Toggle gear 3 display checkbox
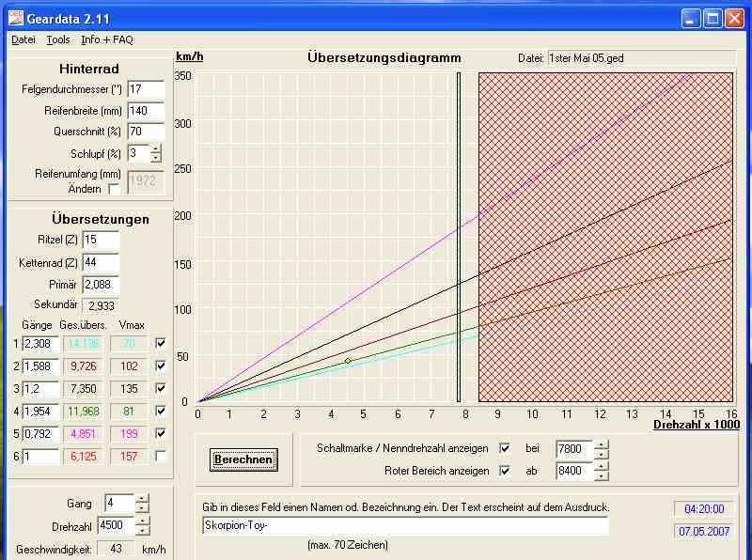Screen dimensions: 752x560 tap(161, 388)
